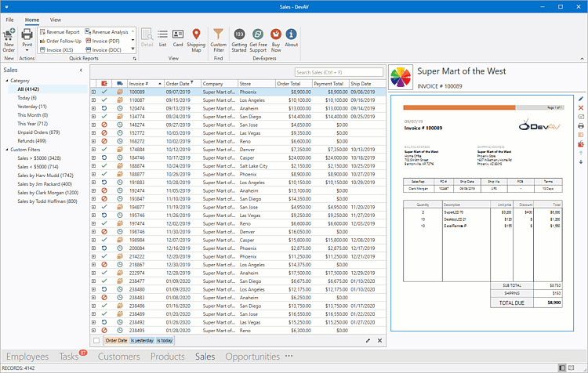Open the View ribbon tab
Image resolution: width=588 pixels, height=373 pixels.
pos(56,19)
